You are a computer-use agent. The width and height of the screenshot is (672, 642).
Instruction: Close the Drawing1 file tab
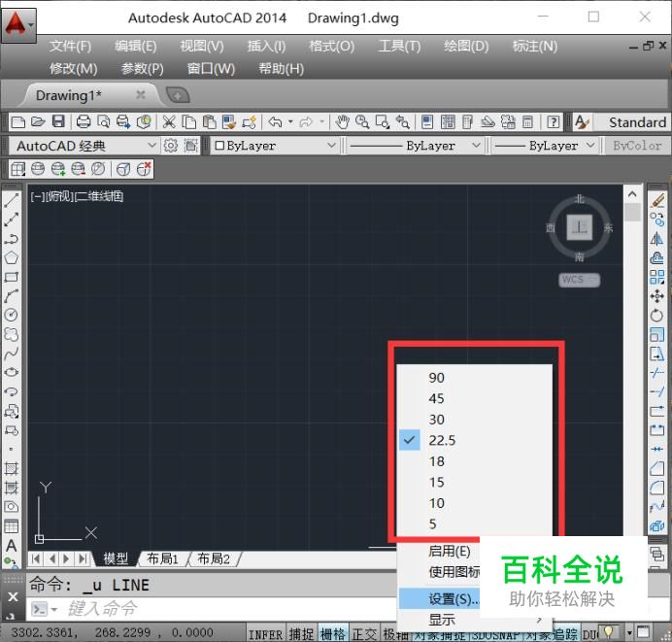(140, 95)
